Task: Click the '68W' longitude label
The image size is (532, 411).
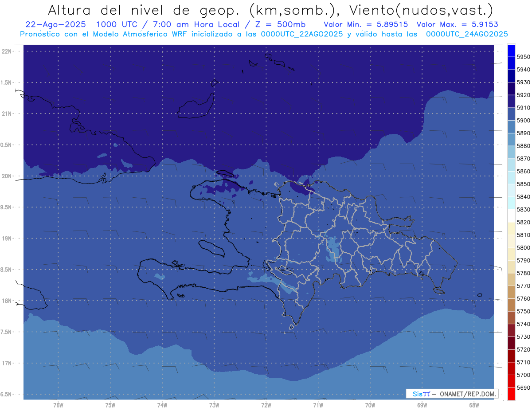Action: (474, 405)
